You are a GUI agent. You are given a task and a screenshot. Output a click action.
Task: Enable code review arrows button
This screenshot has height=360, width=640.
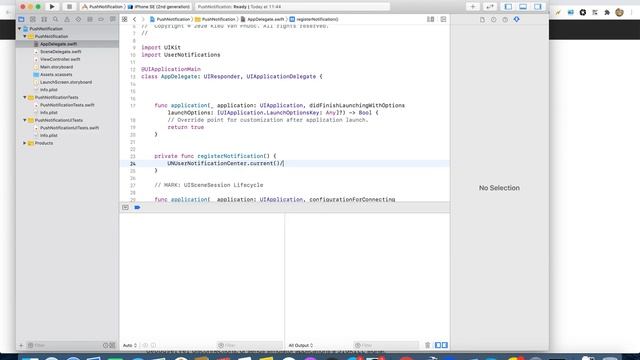(x=489, y=7)
